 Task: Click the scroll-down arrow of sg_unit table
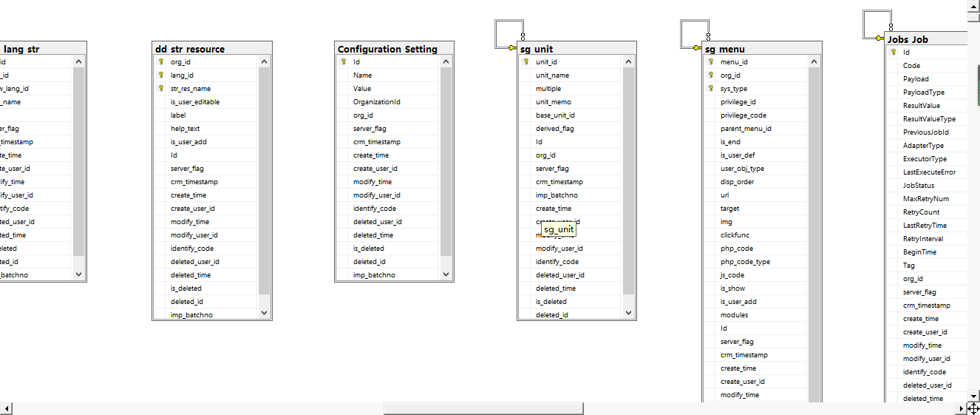pyautogui.click(x=629, y=313)
